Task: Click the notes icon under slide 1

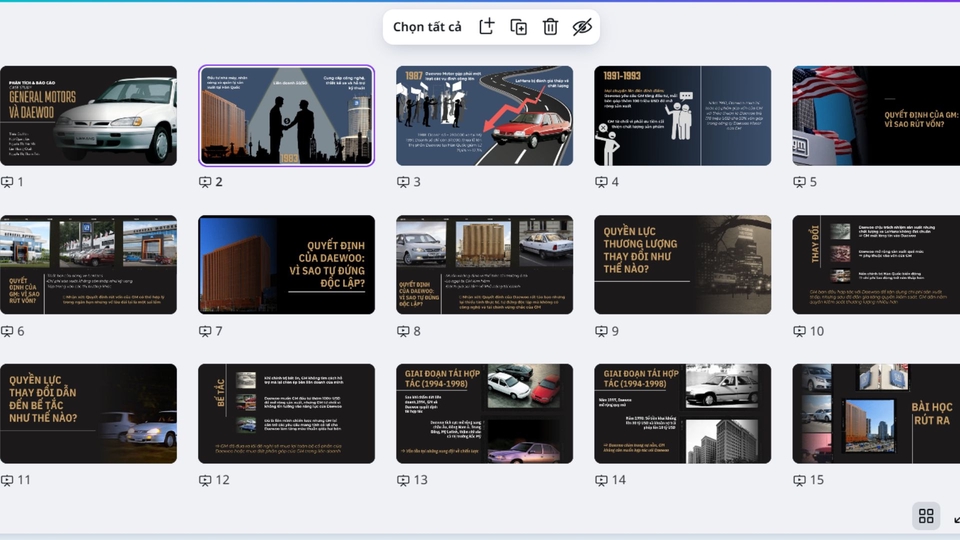Action: coord(8,182)
